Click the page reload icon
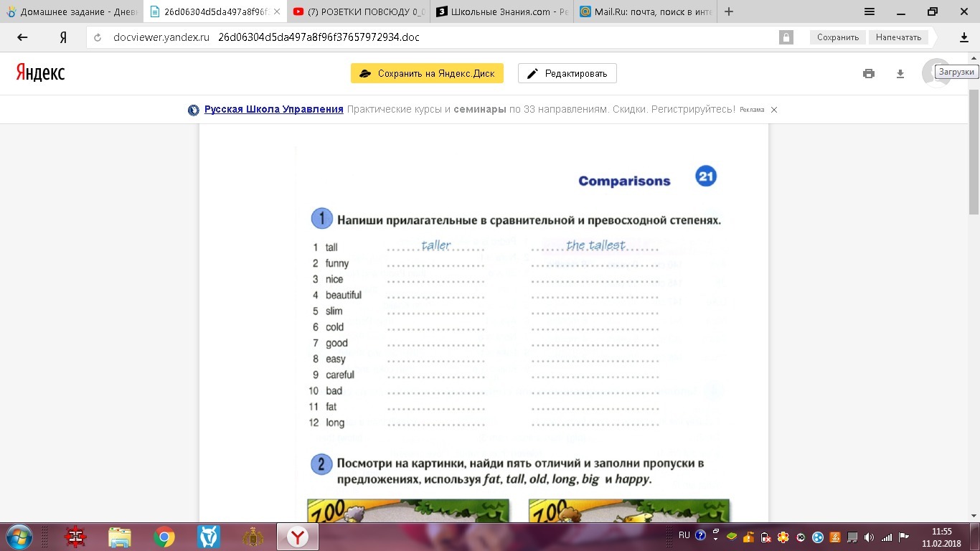The height and width of the screenshot is (551, 980). pos(98,37)
